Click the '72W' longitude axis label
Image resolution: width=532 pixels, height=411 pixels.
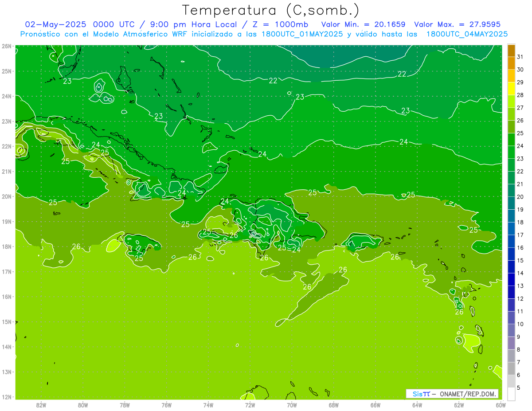pyautogui.click(x=250, y=405)
